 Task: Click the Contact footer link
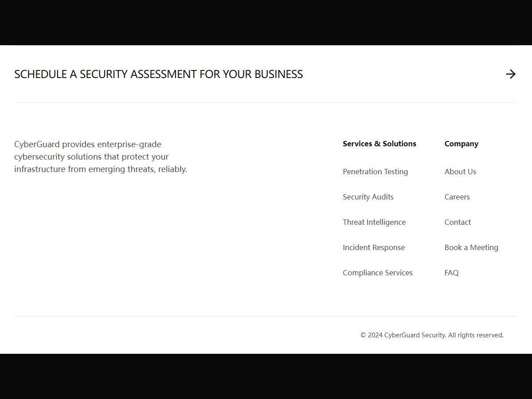coord(458,222)
